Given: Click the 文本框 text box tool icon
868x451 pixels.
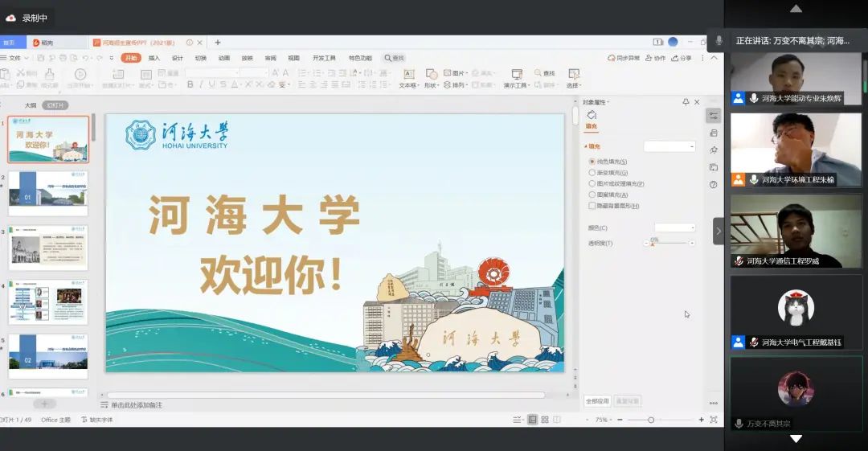Looking at the screenshot, I should tap(408, 75).
